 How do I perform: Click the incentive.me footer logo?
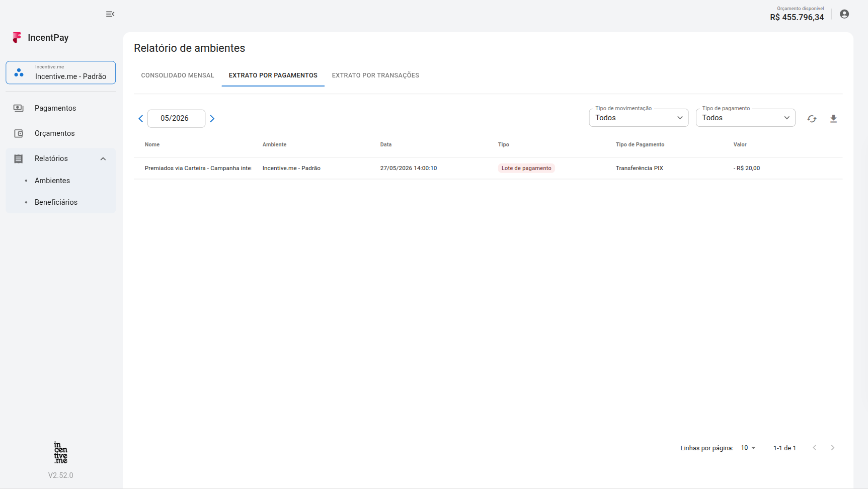click(x=61, y=452)
